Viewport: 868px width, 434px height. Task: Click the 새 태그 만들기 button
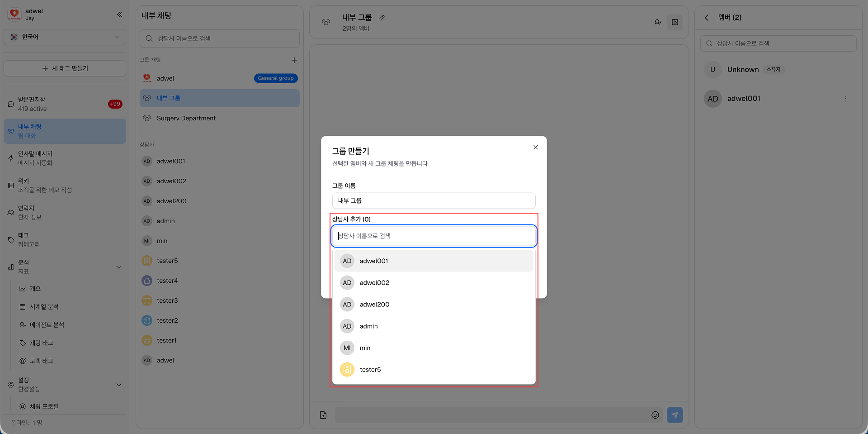(x=64, y=68)
